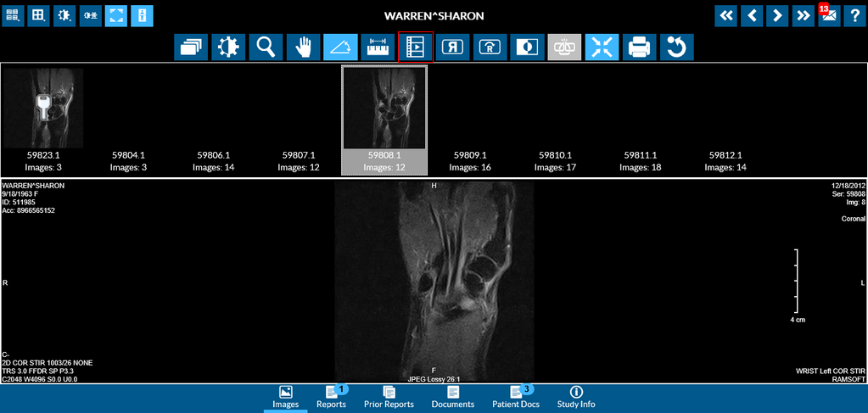Screen dimensions: 868x413
Task: Open the window level presets dropdown
Action: 64,16
